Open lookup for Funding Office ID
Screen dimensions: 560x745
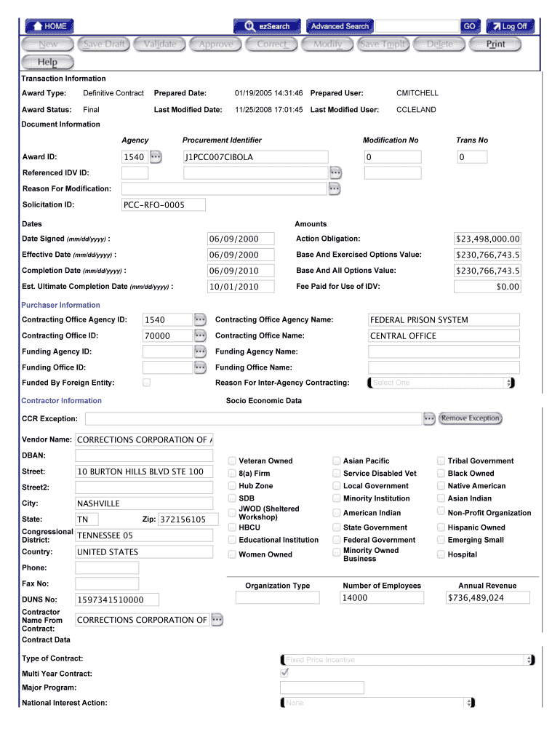201,367
